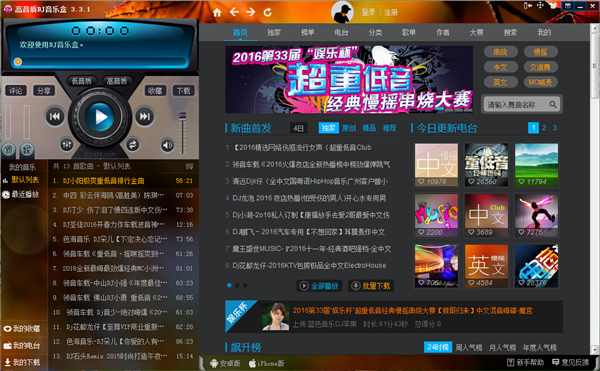Open 我的电台 my radio in sidebar
This screenshot has height=371, width=600.
[x=26, y=345]
